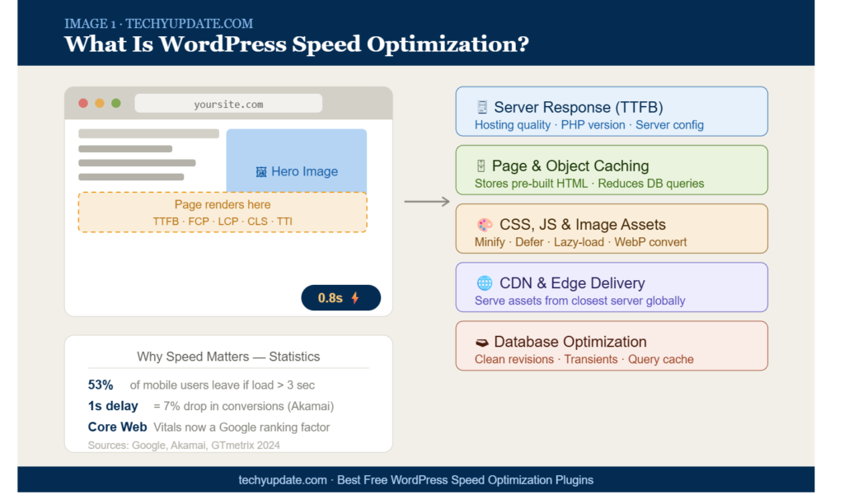
Task: Select the CDN & Edge Delivery card title
Action: coord(572,283)
